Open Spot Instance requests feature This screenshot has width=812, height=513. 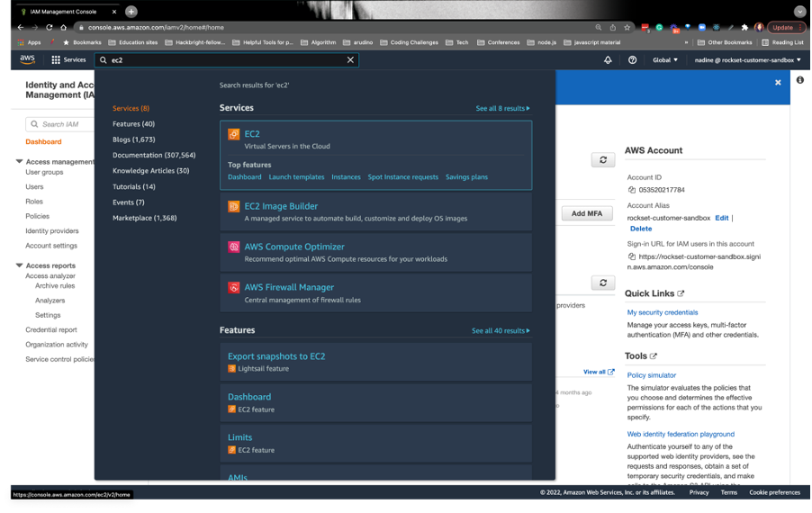pos(403,177)
